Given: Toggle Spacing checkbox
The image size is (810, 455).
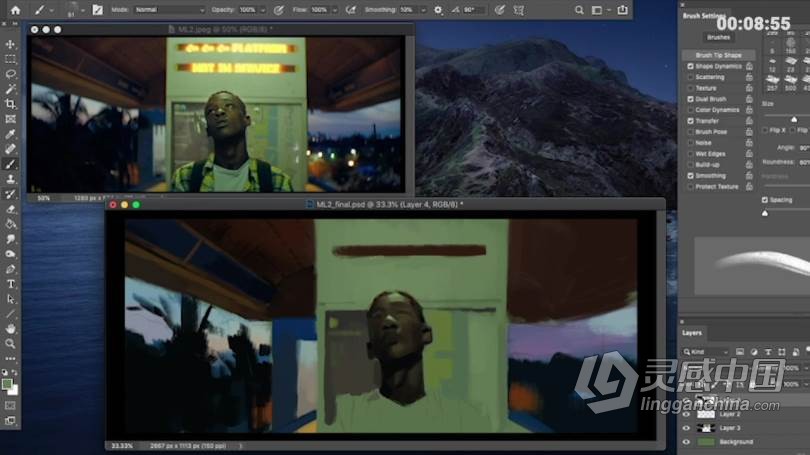Looking at the screenshot, I should (765, 200).
